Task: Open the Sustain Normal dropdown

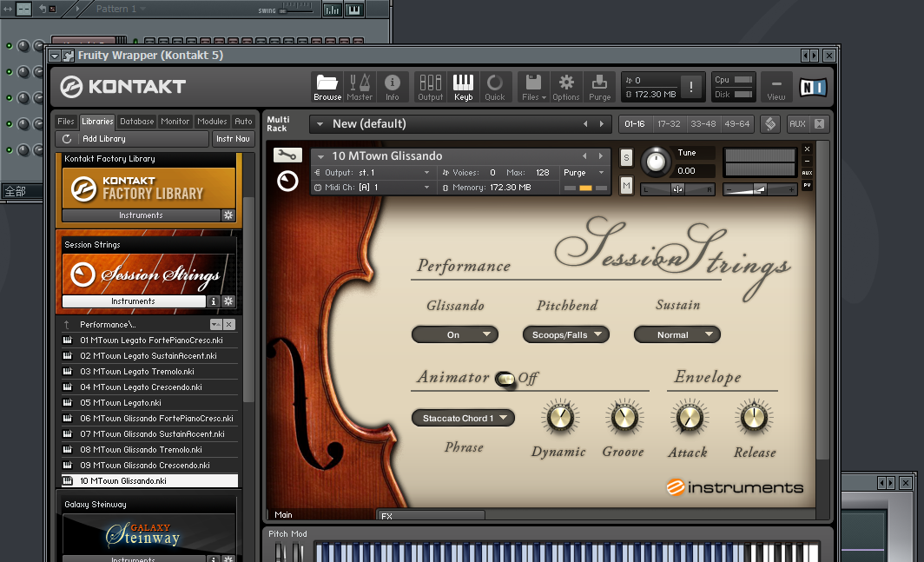Action: pyautogui.click(x=677, y=334)
